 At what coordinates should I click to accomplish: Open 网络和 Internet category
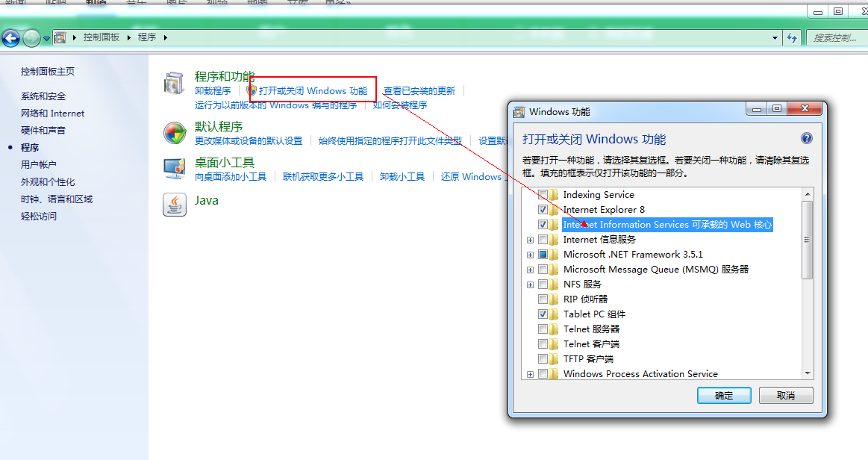pos(52,114)
